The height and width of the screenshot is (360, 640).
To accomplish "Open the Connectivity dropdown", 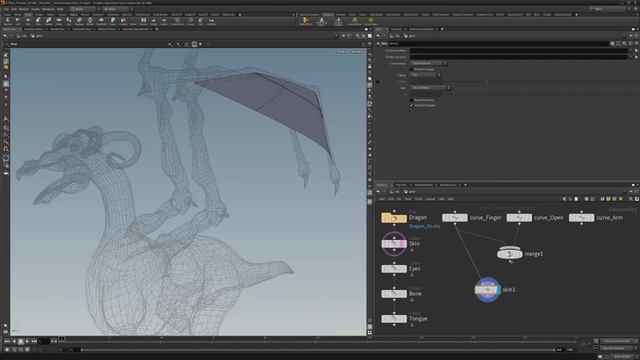I will click(428, 63).
